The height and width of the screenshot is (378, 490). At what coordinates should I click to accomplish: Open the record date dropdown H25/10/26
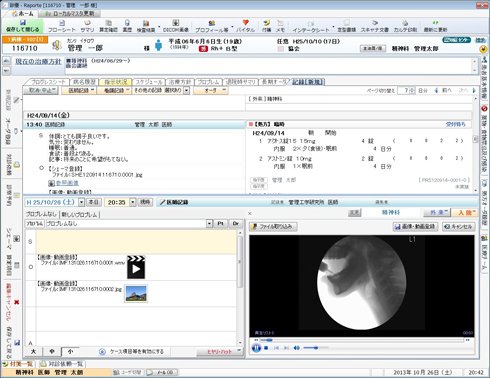pos(81,202)
